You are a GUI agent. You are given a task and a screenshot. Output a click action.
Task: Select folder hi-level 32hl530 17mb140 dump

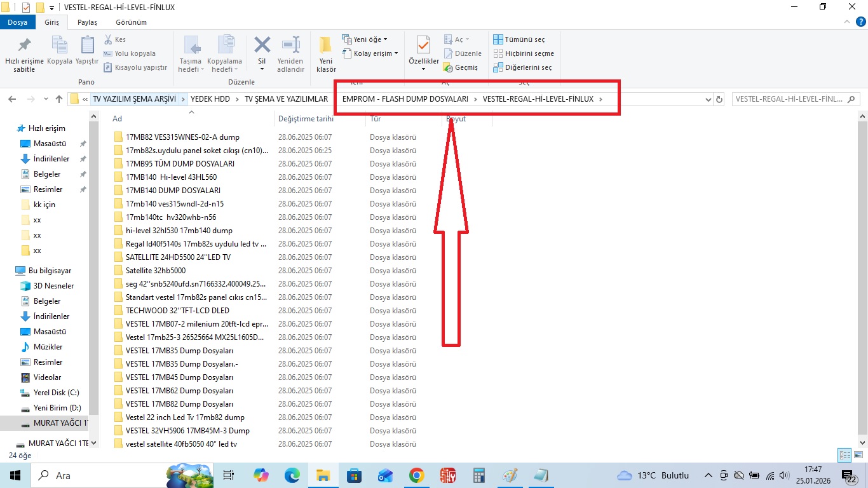pos(179,231)
